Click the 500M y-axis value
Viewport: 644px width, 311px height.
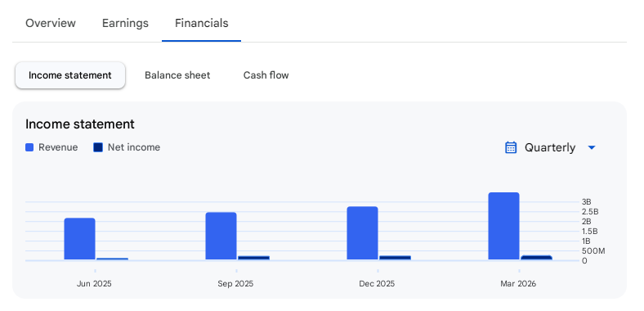(593, 251)
